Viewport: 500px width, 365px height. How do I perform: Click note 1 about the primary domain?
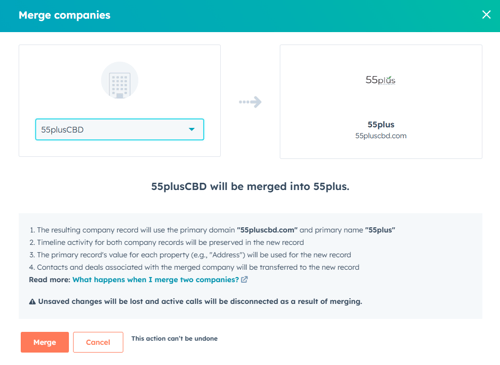click(212, 230)
